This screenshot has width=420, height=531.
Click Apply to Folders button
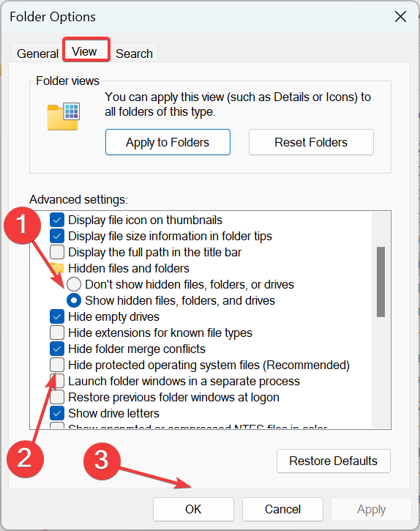click(x=168, y=142)
